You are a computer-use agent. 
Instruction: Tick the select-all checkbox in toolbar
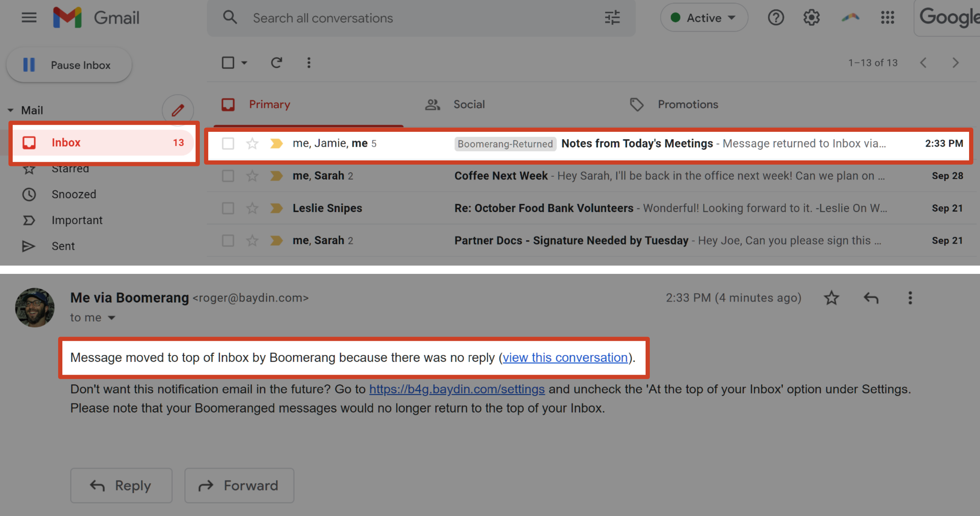[228, 62]
